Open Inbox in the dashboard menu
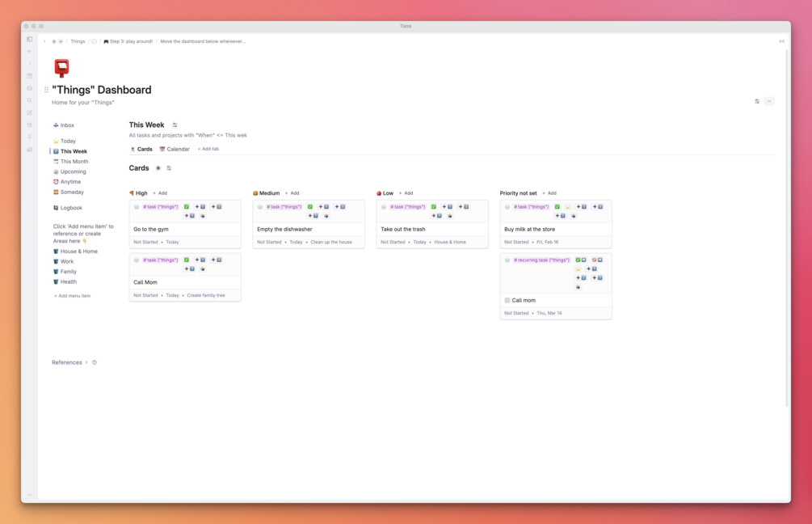The height and width of the screenshot is (524, 812). [64, 125]
